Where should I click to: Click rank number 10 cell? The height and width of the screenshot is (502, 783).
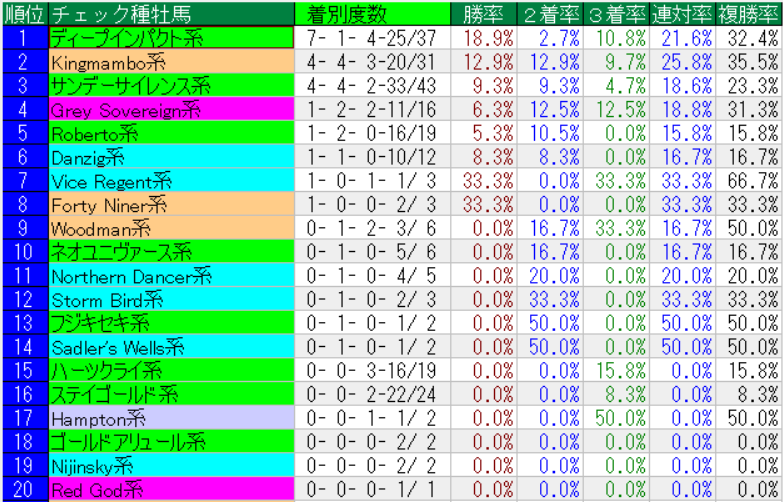point(23,252)
